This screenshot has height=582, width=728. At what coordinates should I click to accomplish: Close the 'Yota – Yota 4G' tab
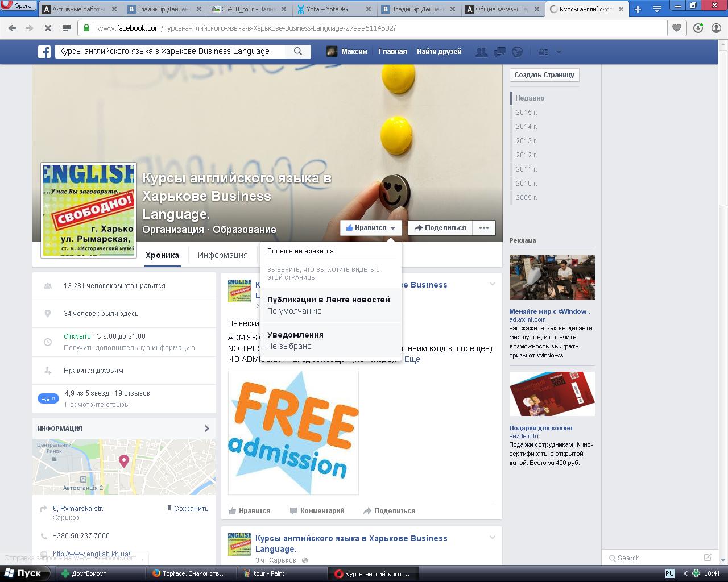(369, 9)
